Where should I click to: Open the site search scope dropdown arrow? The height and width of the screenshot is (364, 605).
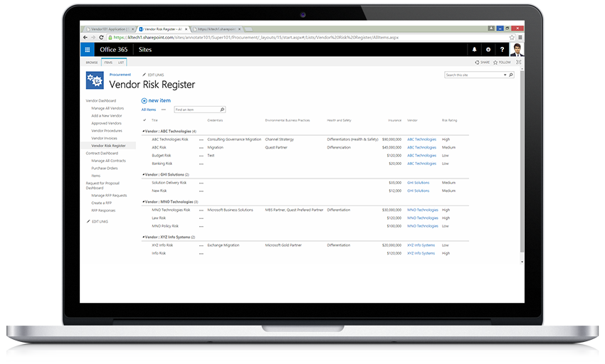pyautogui.click(x=505, y=75)
